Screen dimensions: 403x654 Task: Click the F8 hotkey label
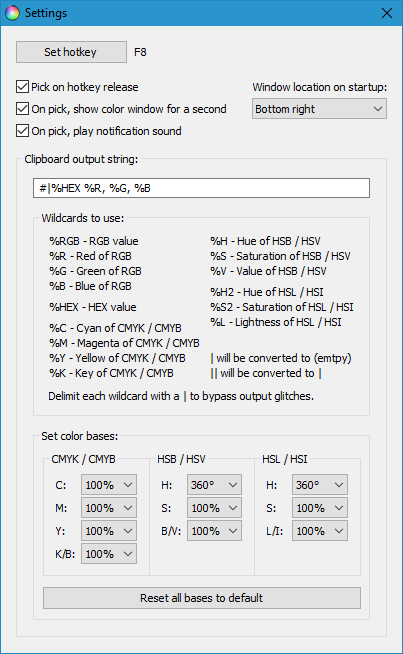[140, 52]
